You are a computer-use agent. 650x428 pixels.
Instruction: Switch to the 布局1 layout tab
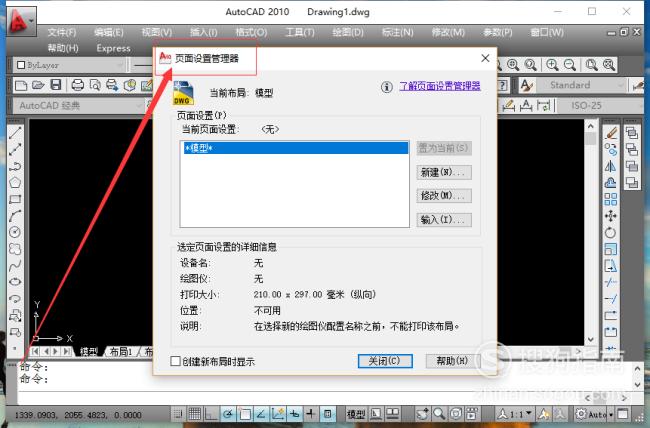click(x=121, y=352)
